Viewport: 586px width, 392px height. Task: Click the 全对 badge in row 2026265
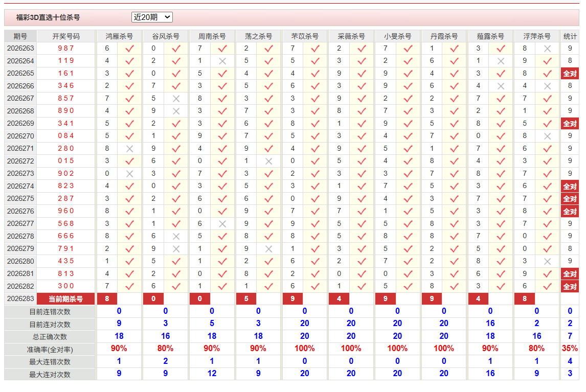[570, 74]
